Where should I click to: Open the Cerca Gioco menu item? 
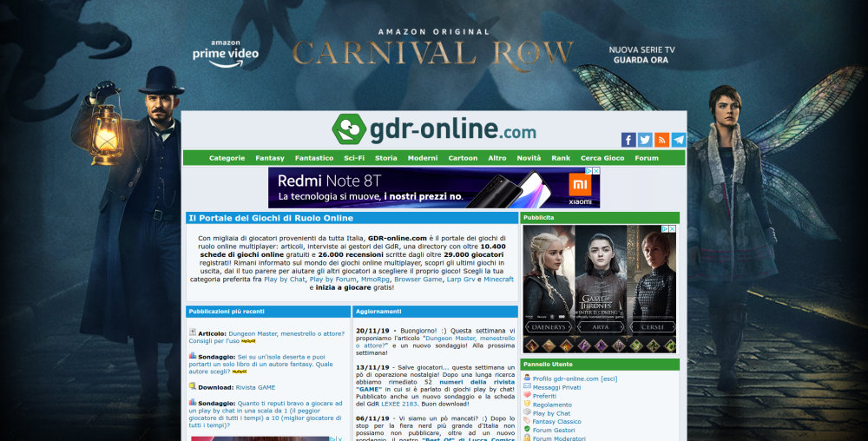602,158
